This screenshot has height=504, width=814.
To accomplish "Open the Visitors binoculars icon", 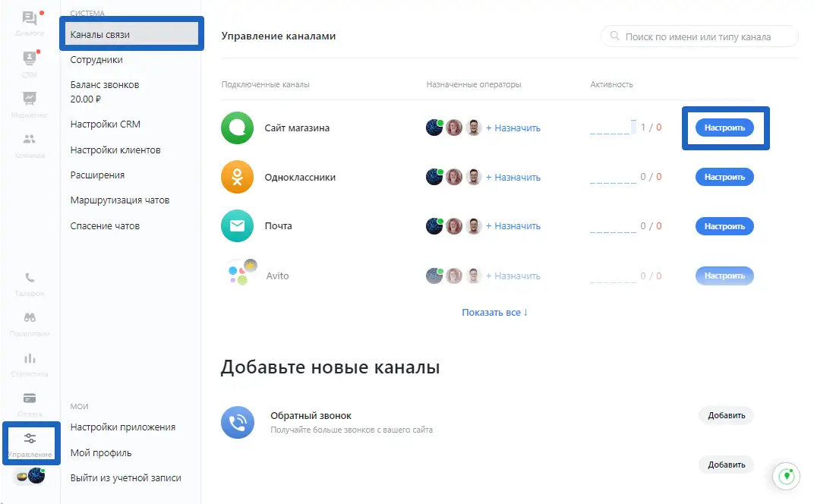I will pyautogui.click(x=30, y=317).
